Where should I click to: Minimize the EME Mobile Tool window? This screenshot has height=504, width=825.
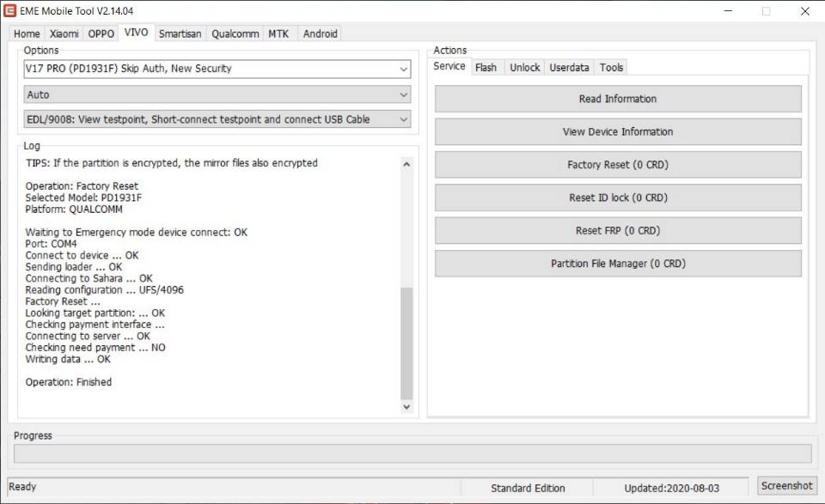[728, 10]
